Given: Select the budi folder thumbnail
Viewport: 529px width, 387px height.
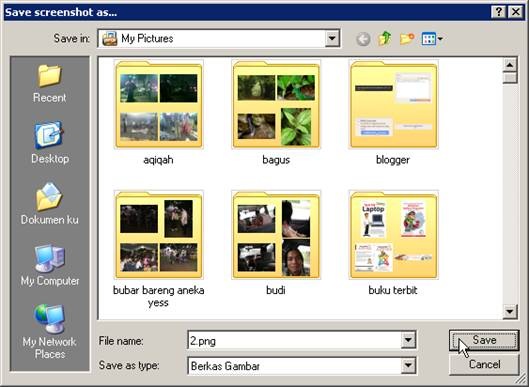Looking at the screenshot, I should pyautogui.click(x=276, y=235).
